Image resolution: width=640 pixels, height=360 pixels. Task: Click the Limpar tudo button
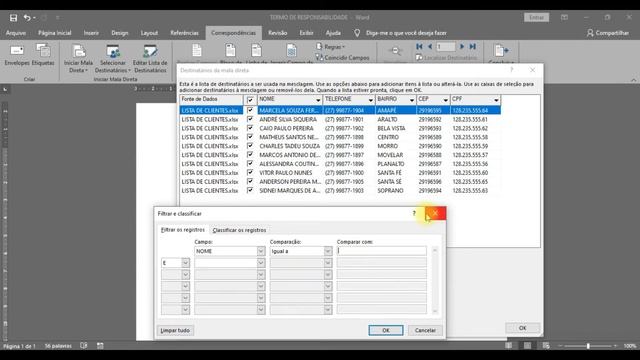click(175, 330)
